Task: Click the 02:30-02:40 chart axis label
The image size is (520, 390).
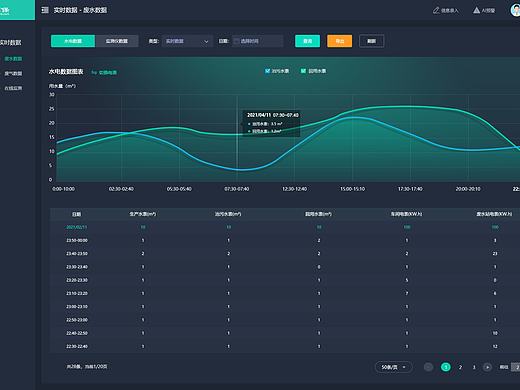Action: coord(121,189)
